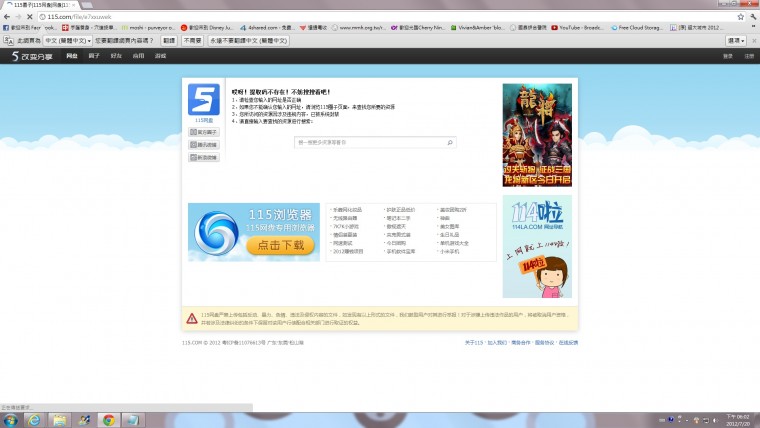The height and width of the screenshot is (428, 760).
Task: Switch to Chrome in the taskbar
Action: pos(109,420)
